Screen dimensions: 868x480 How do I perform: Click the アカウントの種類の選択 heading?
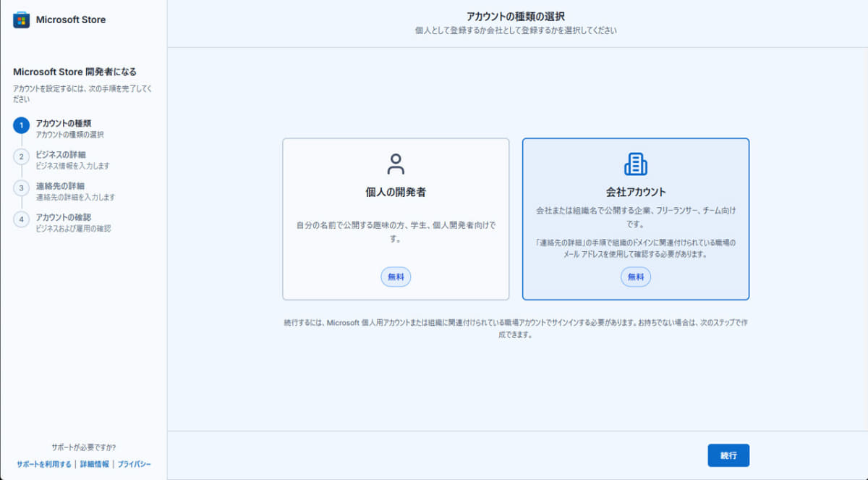click(516, 16)
